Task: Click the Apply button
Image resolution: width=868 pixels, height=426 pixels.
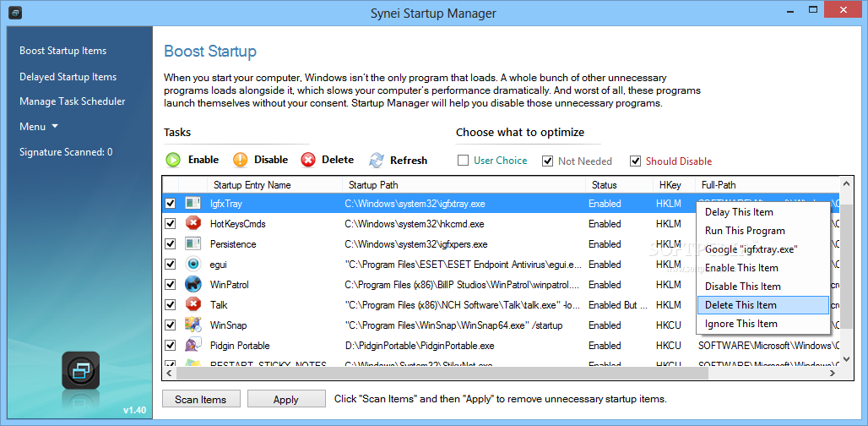Action: [x=286, y=399]
